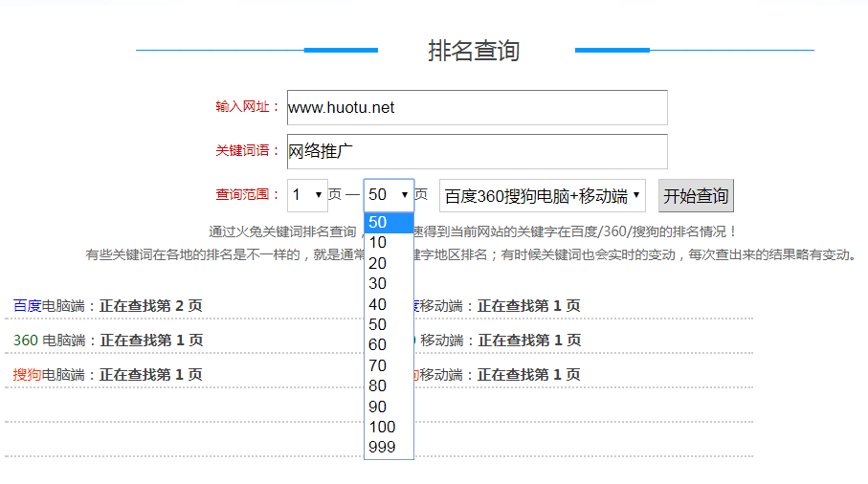Select 40 in the page range list
Viewport: 868px width, 484px height.
pyautogui.click(x=388, y=304)
